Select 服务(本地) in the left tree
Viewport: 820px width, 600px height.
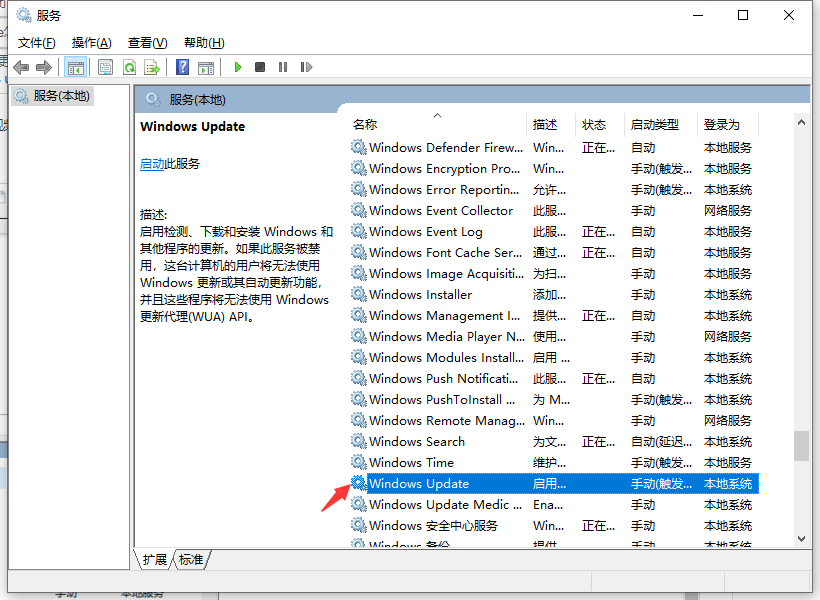[x=61, y=96]
